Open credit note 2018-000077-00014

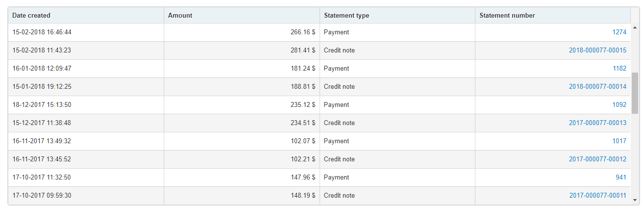[x=597, y=87]
